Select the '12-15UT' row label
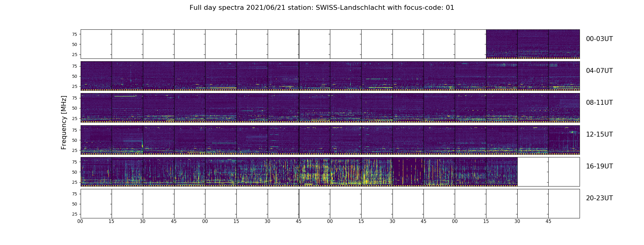The height and width of the screenshot is (245, 644). [x=599, y=134]
